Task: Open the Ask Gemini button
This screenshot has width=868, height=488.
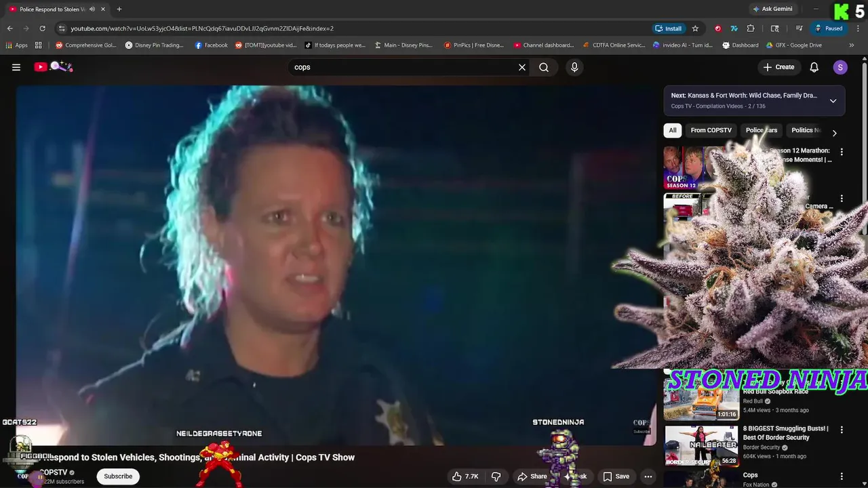Action: coord(772,9)
